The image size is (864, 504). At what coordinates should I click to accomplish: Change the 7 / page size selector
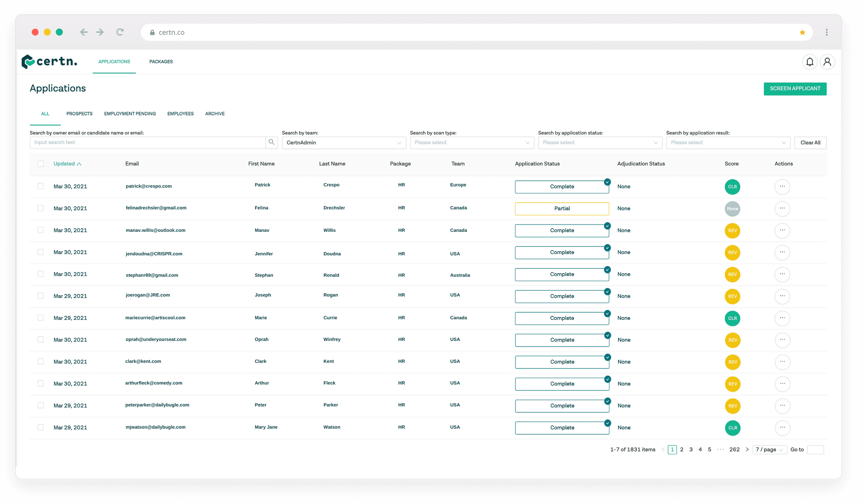769,449
